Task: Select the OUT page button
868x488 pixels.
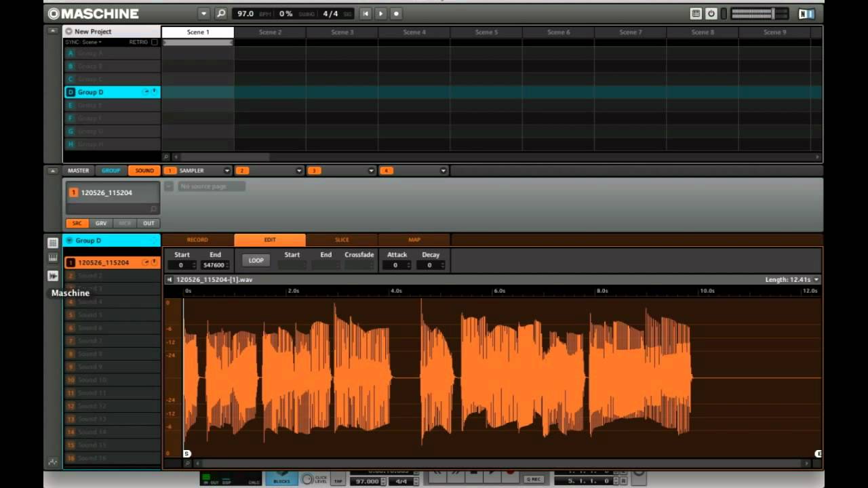Action: click(149, 223)
